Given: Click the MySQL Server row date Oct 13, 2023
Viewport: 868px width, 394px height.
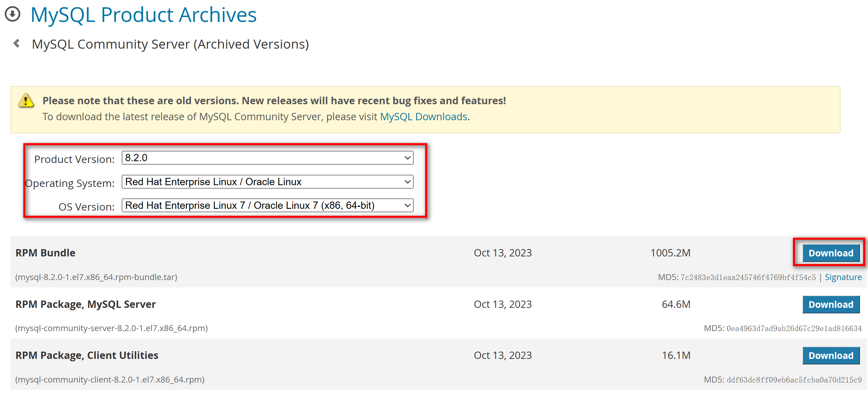Looking at the screenshot, I should click(503, 304).
